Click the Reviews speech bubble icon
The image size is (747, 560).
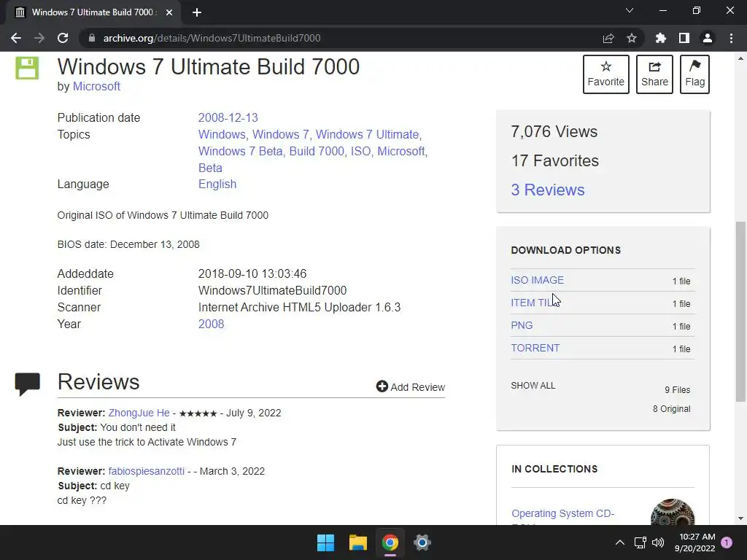click(x=27, y=384)
